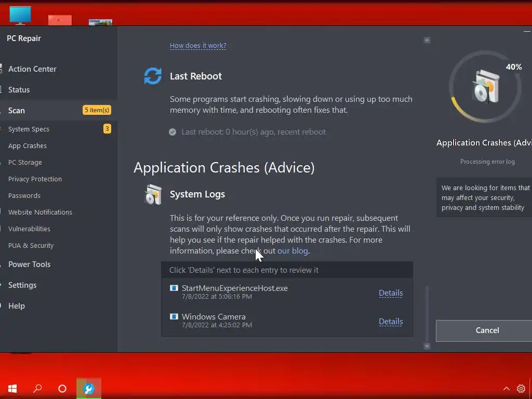Click the 7/8/2022 at 5:06:16 PM timestamp

217,297
